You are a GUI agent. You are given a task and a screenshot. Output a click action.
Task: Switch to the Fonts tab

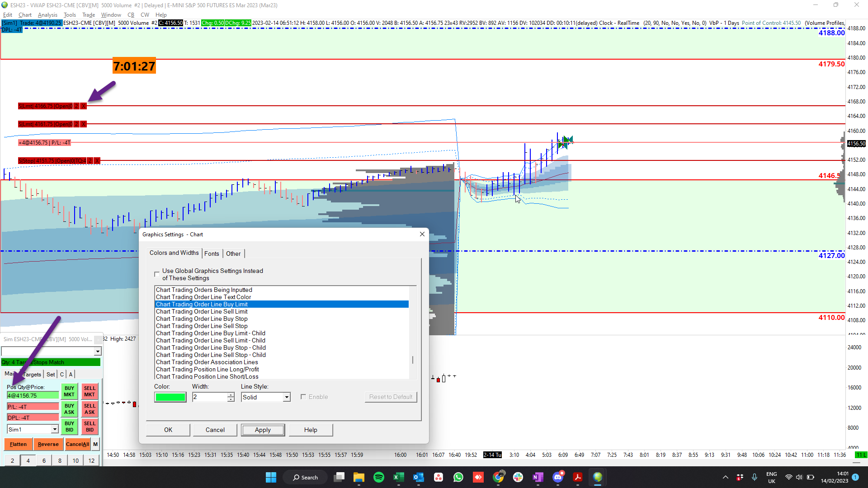212,253
